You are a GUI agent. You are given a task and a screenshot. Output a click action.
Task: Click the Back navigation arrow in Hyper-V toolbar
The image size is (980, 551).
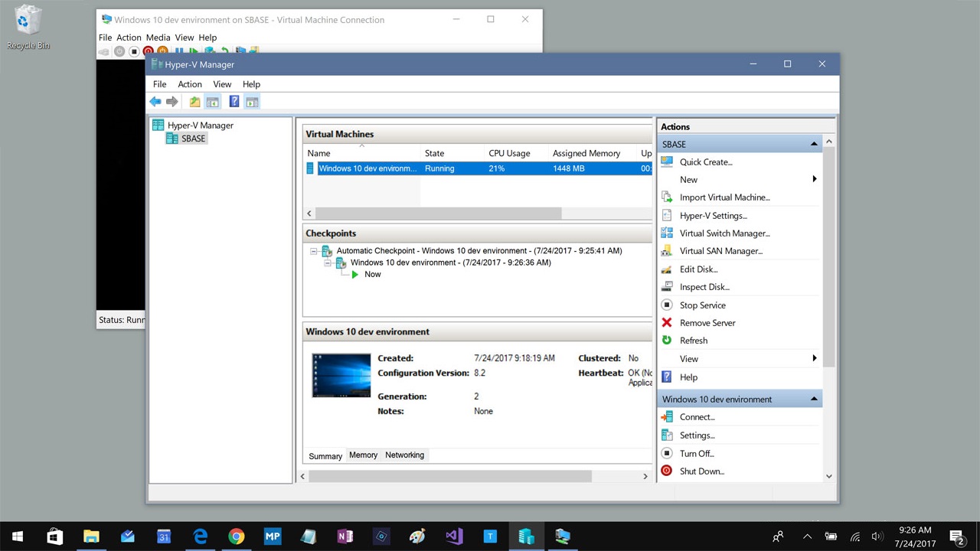tap(155, 101)
